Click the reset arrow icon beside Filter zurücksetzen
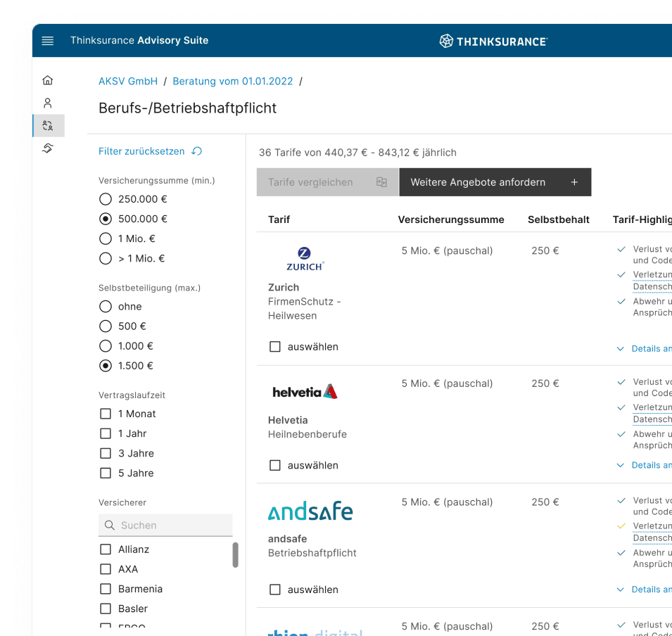672x636 pixels. [197, 151]
